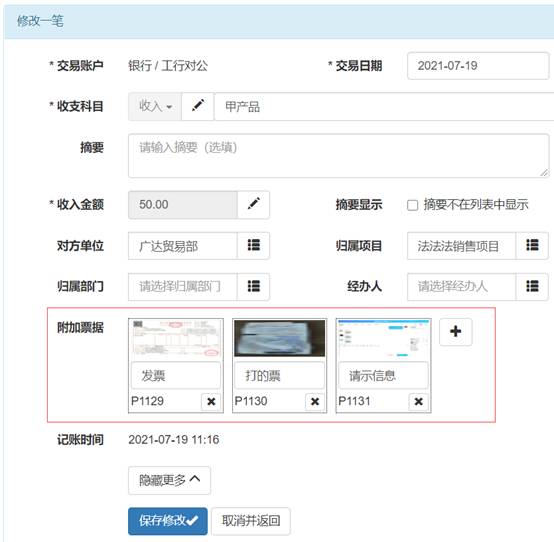Click the 法法法销售项目 field

pos(461,246)
